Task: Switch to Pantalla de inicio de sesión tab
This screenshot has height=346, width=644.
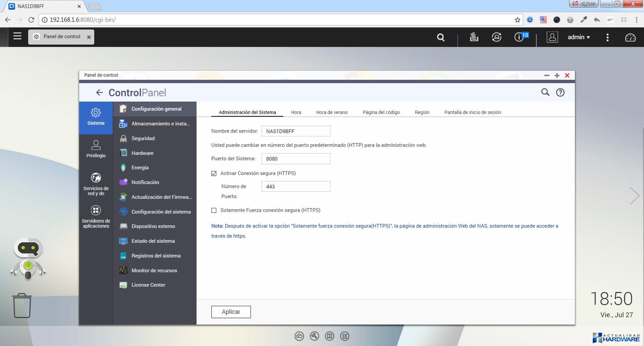Action: click(472, 112)
